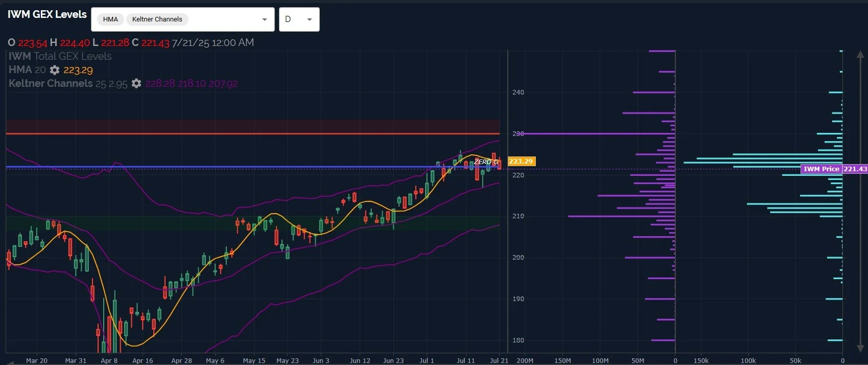Open Keltner Channels settings gear
868x365 pixels.
[x=136, y=83]
